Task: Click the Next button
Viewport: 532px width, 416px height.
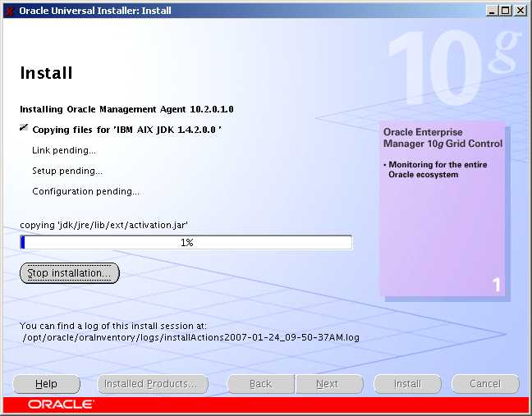Action: click(327, 384)
